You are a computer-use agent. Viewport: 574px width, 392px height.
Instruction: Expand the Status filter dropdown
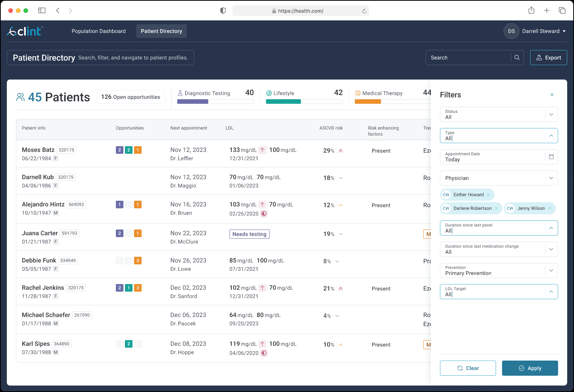551,114
